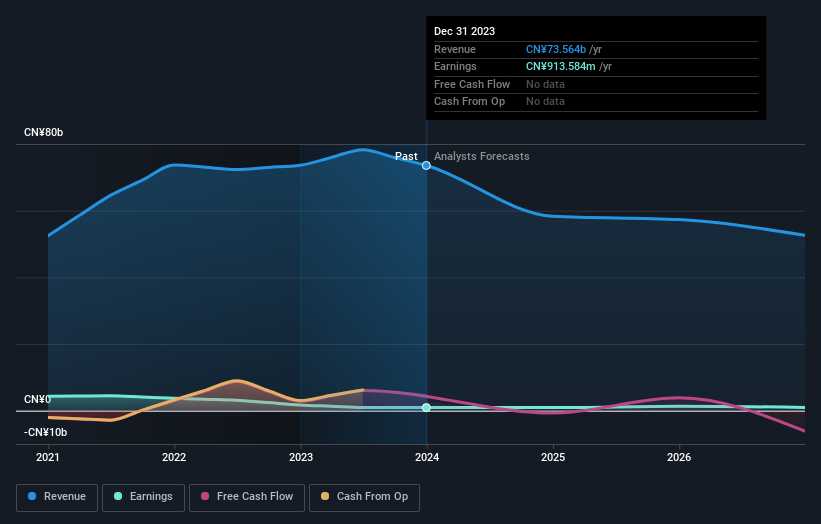The height and width of the screenshot is (524, 821).
Task: Click the pink Free Cash Flow legend dot
Action: (205, 496)
